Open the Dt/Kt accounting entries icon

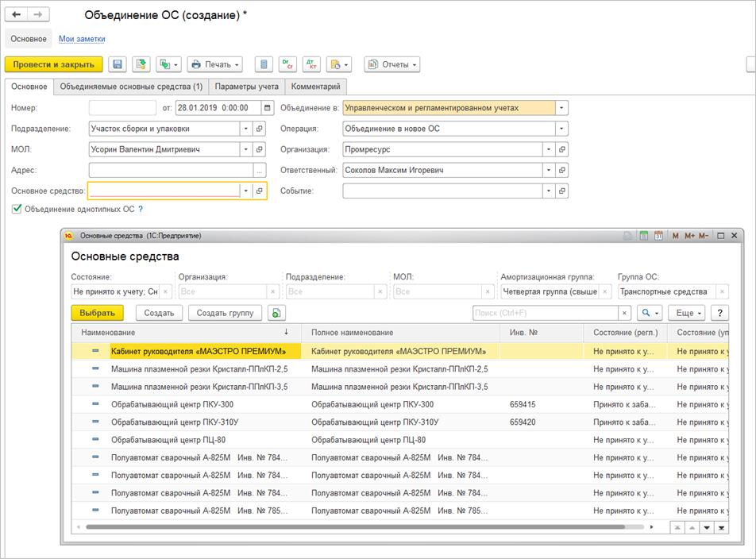click(x=310, y=64)
